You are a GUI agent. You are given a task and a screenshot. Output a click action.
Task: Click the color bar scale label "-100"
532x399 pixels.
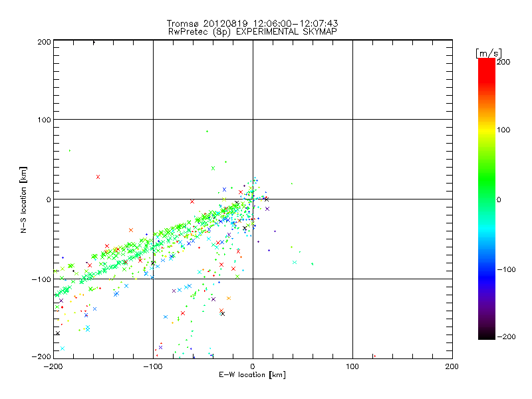click(x=506, y=270)
